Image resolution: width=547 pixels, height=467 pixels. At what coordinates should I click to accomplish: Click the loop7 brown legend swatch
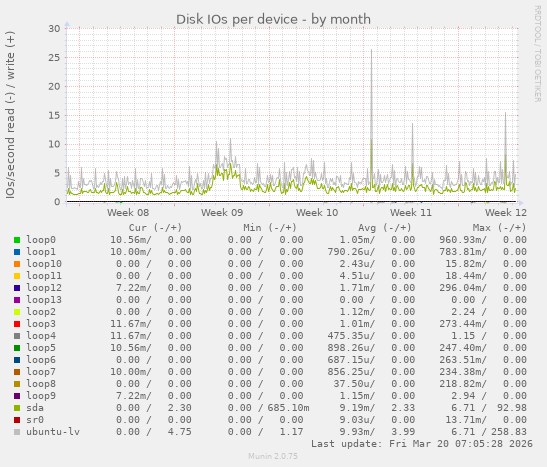(x=17, y=372)
